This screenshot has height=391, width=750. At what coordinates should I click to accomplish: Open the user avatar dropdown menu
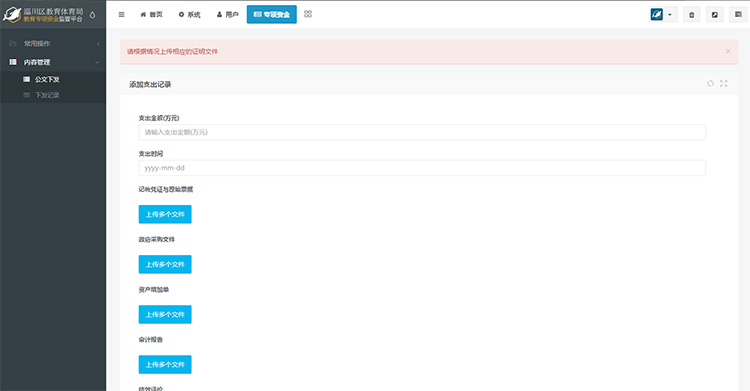(x=662, y=14)
